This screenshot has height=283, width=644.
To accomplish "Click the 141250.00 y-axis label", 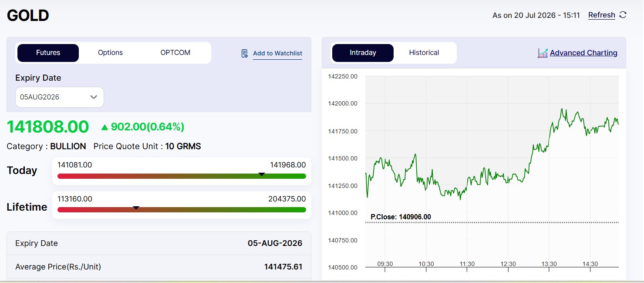I will coord(343,186).
